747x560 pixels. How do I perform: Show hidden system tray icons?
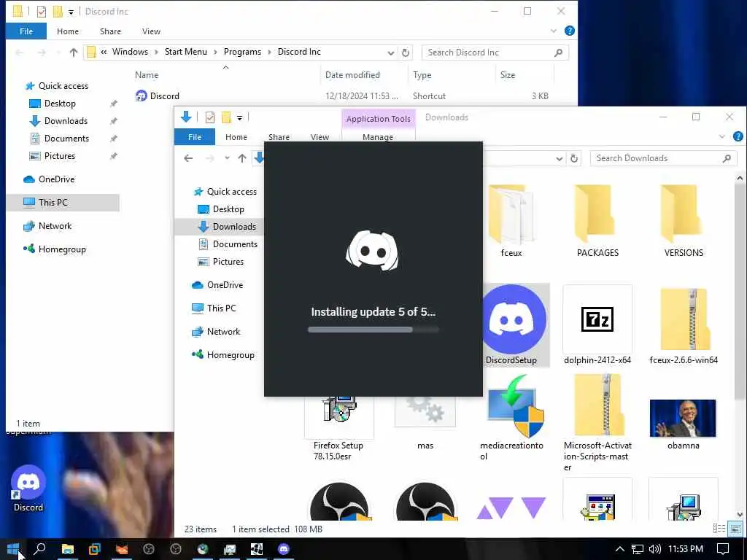click(619, 549)
